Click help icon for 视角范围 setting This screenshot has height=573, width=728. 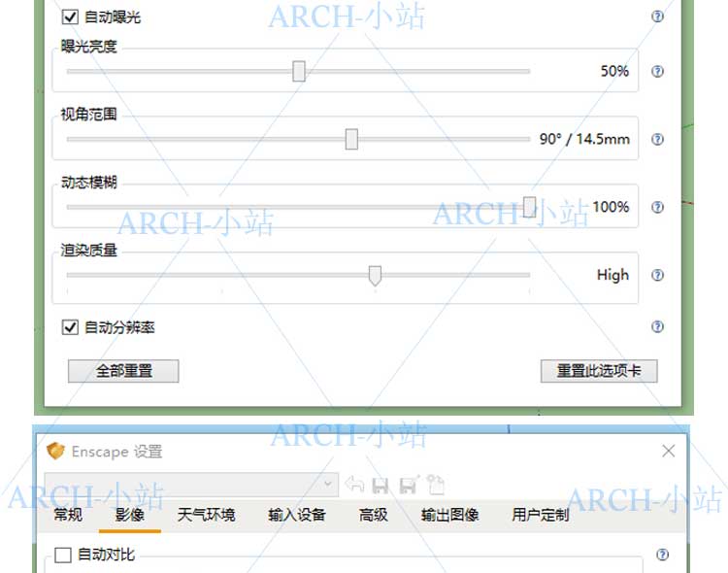coord(658,139)
